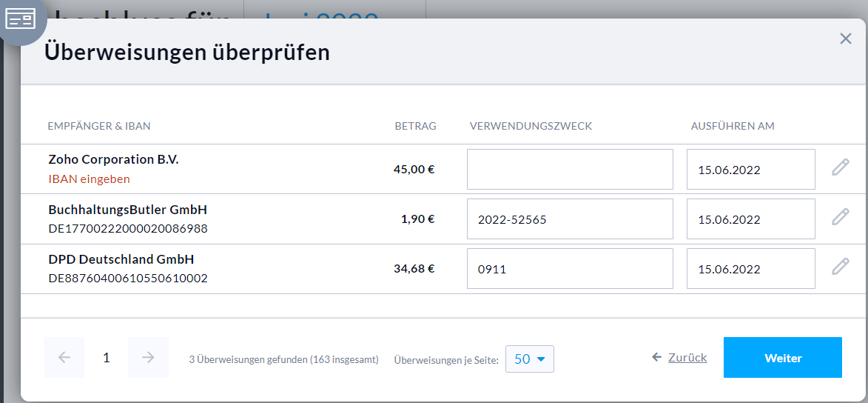
Task: Select the BuchhaltungsButler GmbH recipient name
Action: [x=128, y=210]
